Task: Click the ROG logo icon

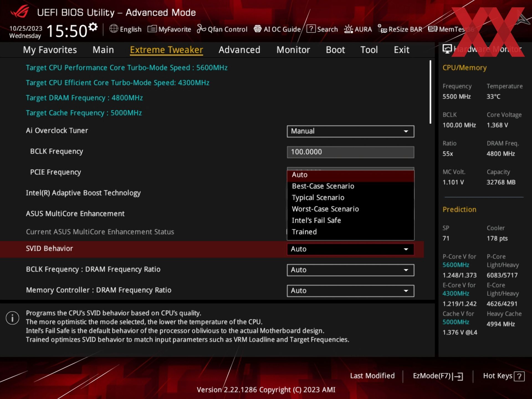Action: (x=20, y=12)
